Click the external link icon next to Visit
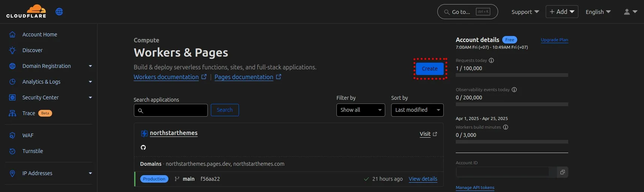The height and width of the screenshot is (192, 644). click(435, 134)
